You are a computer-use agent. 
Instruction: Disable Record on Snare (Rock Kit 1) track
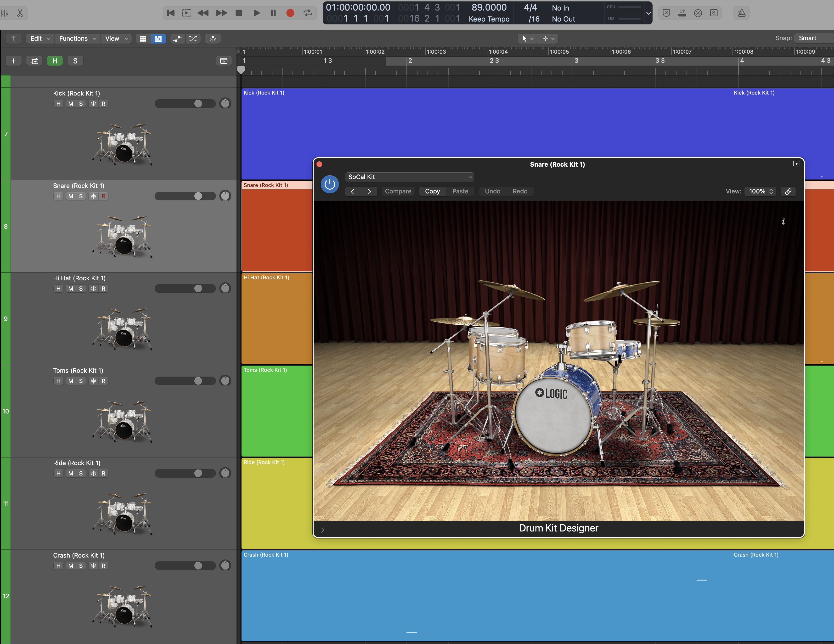pos(103,196)
